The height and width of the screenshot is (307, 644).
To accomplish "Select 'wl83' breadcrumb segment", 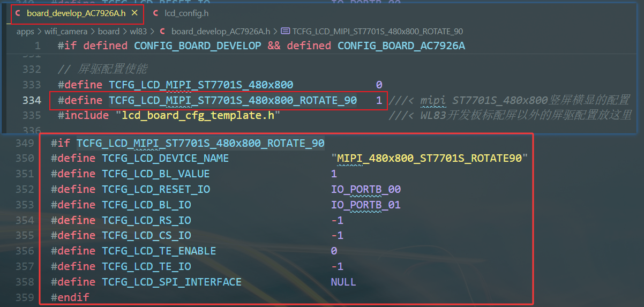I will [x=138, y=32].
